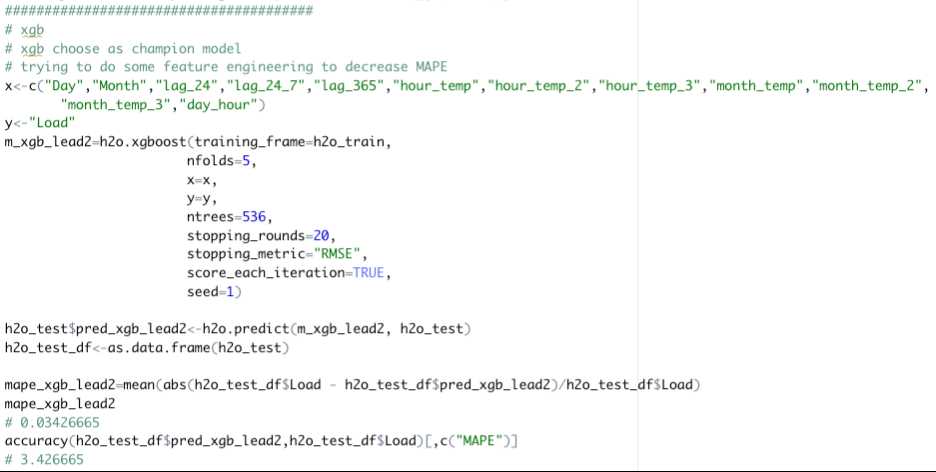
Task: Click the score_each_iteration=TRUE argument
Action: point(288,273)
